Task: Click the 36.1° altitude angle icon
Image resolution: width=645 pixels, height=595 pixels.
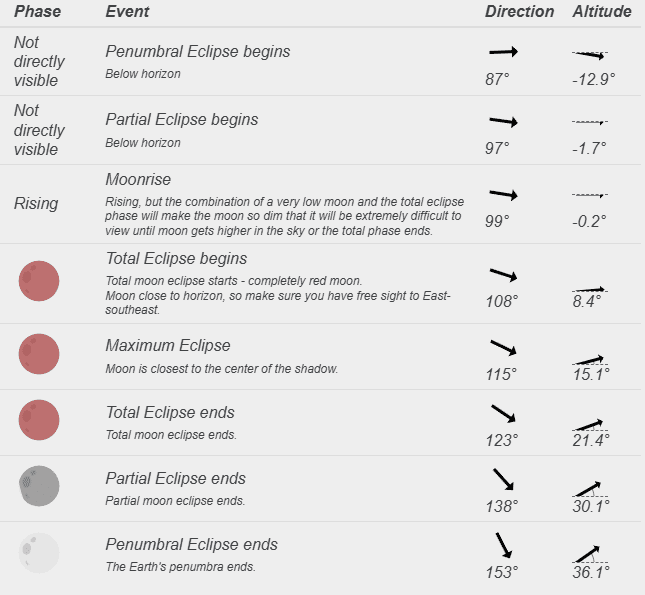Action: click(589, 553)
